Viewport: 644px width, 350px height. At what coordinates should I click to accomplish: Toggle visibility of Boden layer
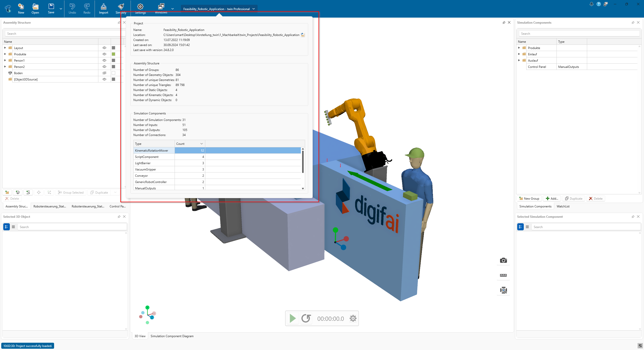pyautogui.click(x=104, y=73)
